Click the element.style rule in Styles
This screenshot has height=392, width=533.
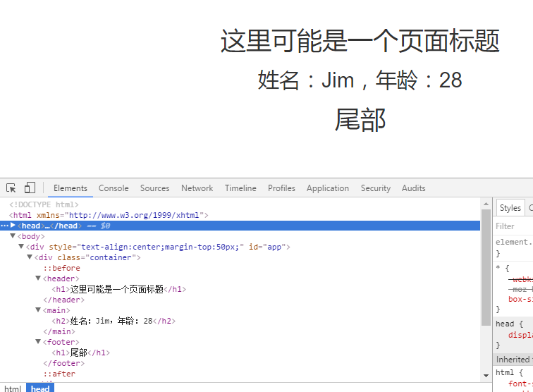(514, 242)
